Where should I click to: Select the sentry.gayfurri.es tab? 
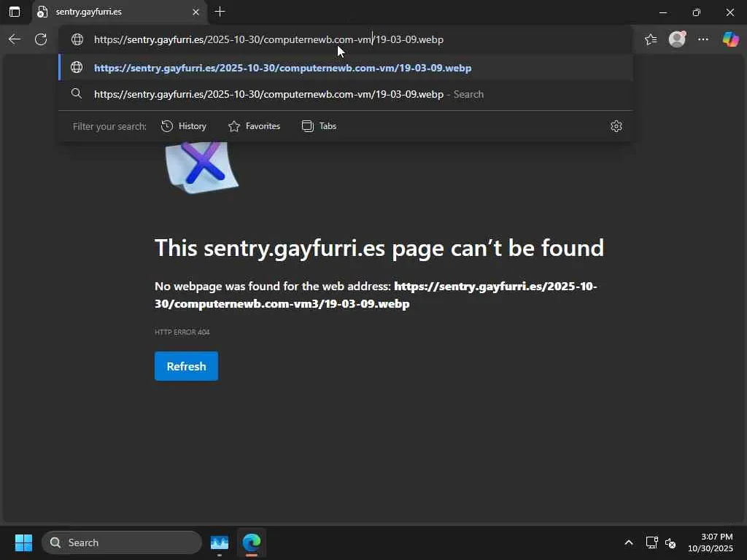click(x=119, y=12)
